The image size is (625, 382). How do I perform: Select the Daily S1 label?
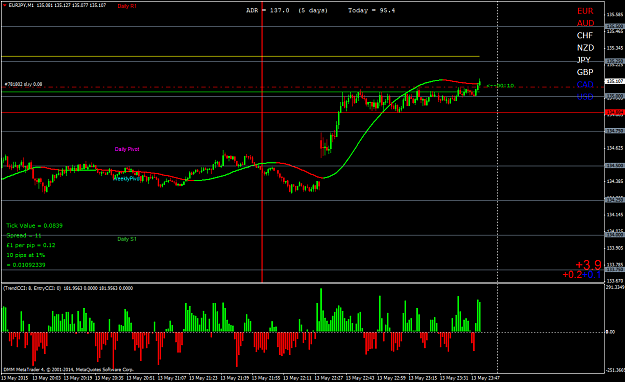[x=127, y=239]
